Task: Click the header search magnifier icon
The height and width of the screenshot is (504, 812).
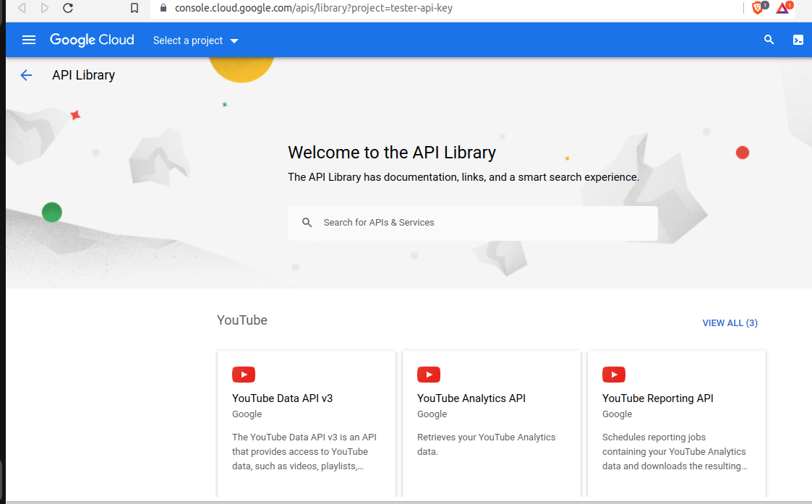Action: pyautogui.click(x=769, y=40)
